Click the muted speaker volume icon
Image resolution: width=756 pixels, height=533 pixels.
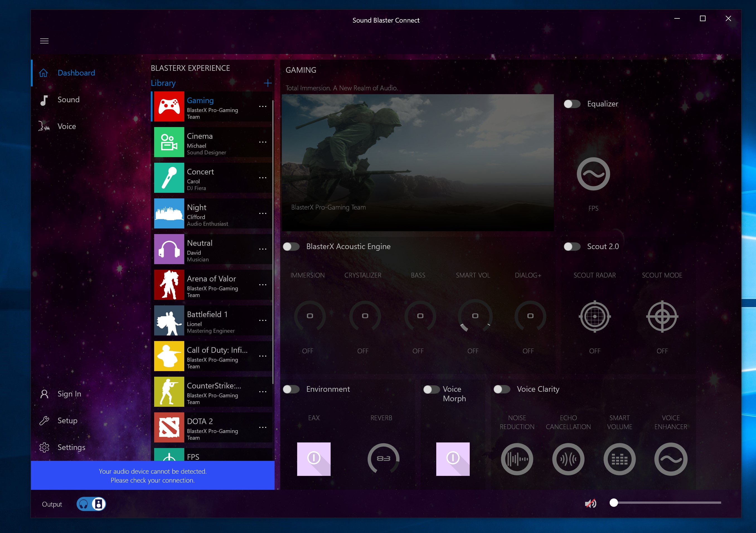click(590, 503)
